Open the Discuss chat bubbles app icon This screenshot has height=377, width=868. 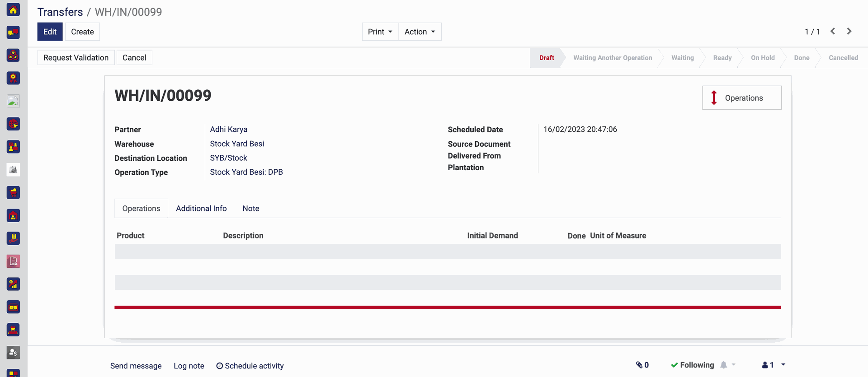pos(13,33)
